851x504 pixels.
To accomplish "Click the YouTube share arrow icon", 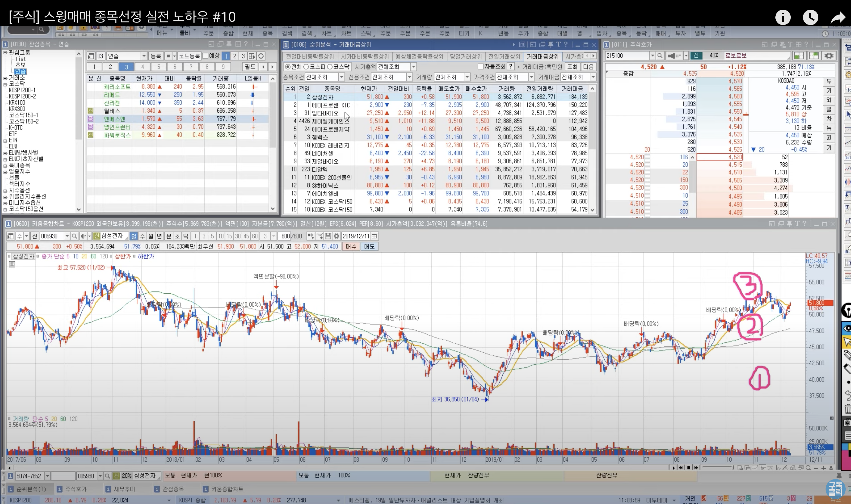I will (x=837, y=17).
